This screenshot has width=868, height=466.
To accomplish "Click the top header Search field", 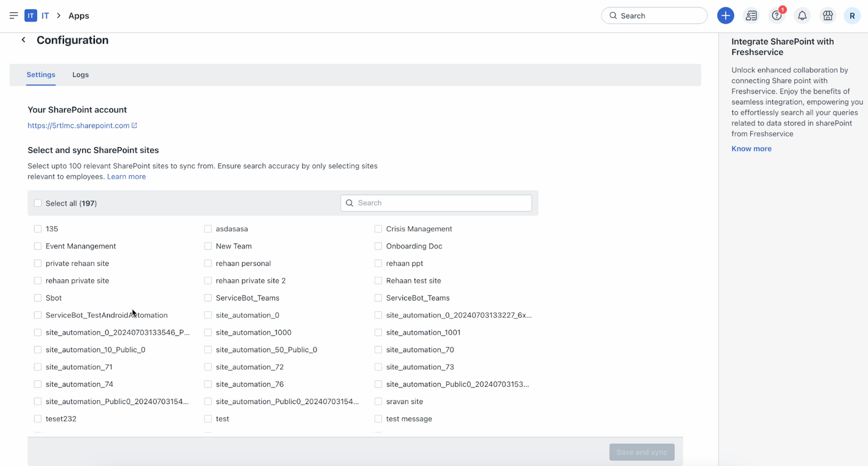I will point(654,16).
